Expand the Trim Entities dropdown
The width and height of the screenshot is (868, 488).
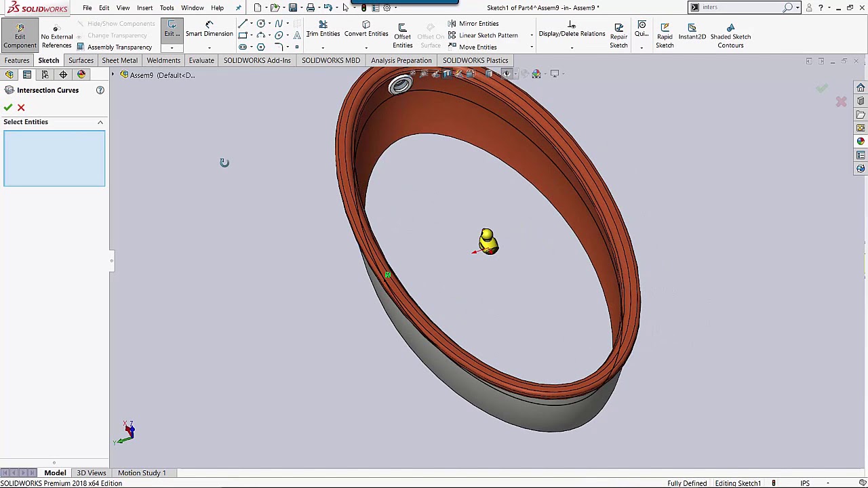[x=323, y=48]
